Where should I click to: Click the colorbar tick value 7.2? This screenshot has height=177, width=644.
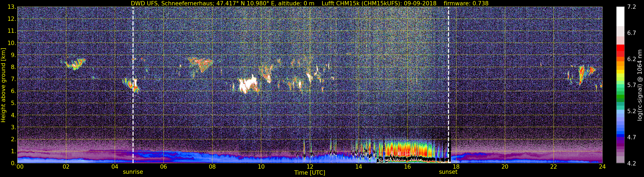click(x=632, y=7)
